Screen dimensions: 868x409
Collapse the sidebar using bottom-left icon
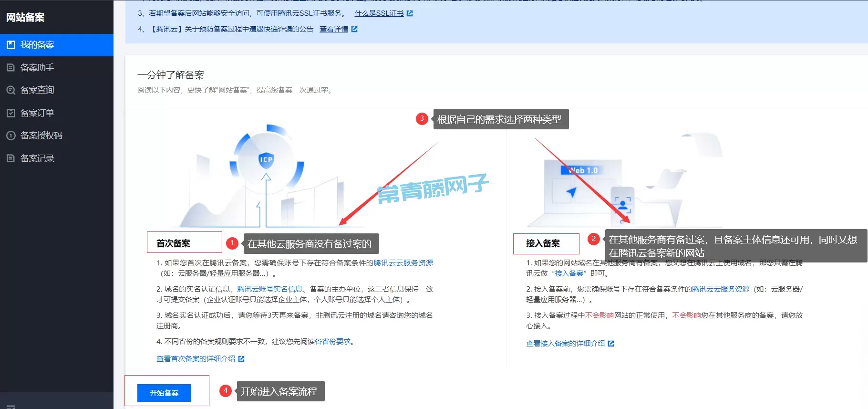tap(10, 406)
